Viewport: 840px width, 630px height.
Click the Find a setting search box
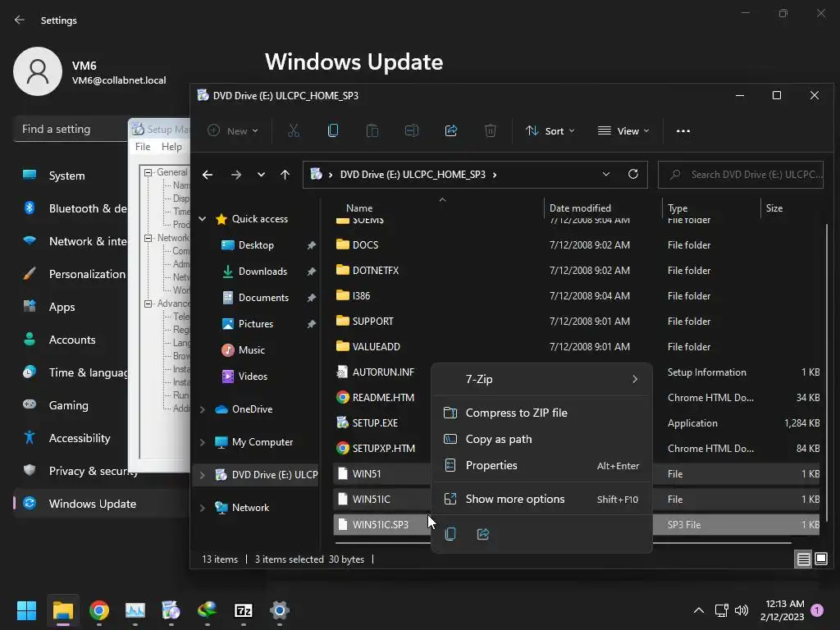click(x=71, y=129)
